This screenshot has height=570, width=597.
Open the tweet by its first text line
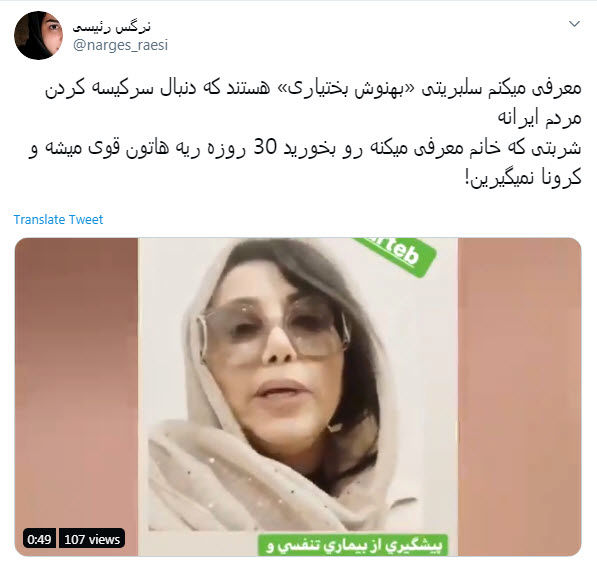tap(313, 89)
